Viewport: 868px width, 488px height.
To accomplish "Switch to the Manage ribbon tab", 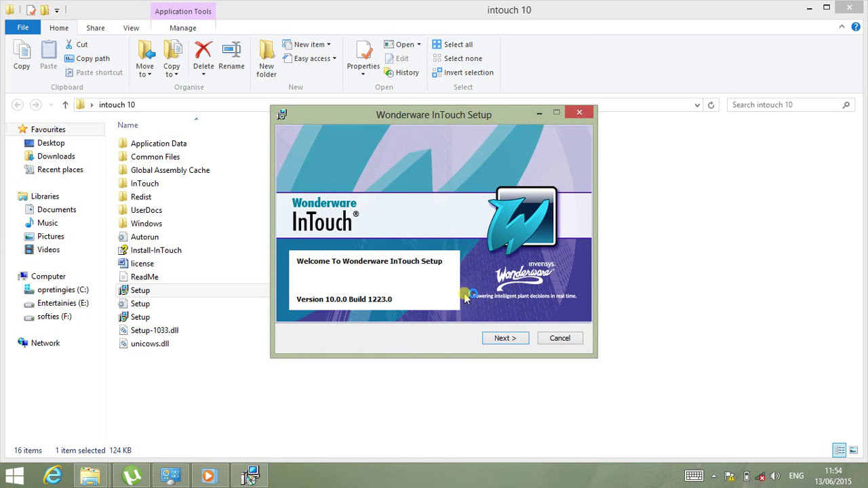I will click(x=183, y=28).
